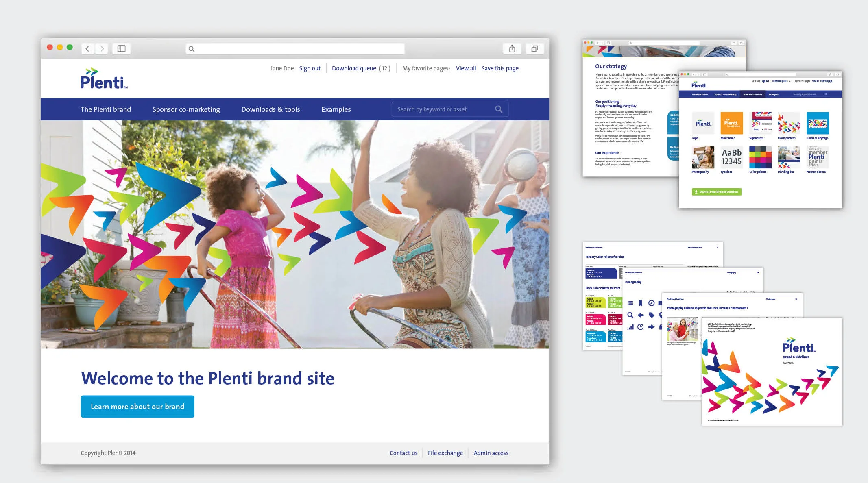The height and width of the screenshot is (483, 868).
Task: Open The Plenti brand menu
Action: click(106, 109)
